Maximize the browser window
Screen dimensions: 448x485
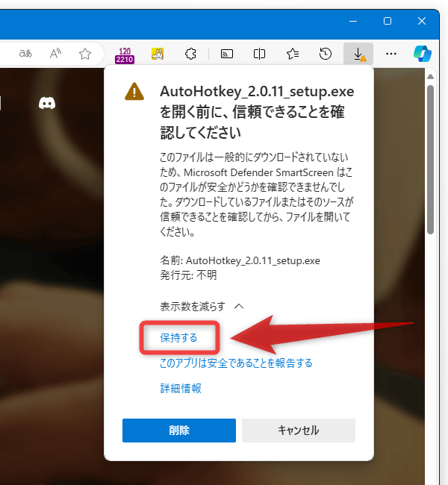click(388, 21)
